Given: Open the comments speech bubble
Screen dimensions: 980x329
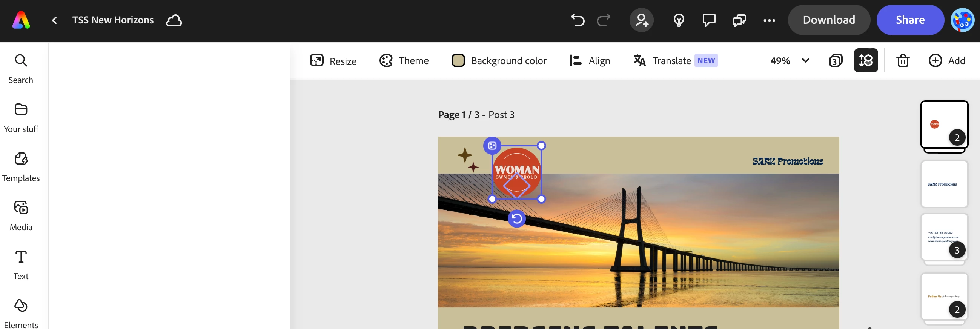Looking at the screenshot, I should [x=709, y=20].
